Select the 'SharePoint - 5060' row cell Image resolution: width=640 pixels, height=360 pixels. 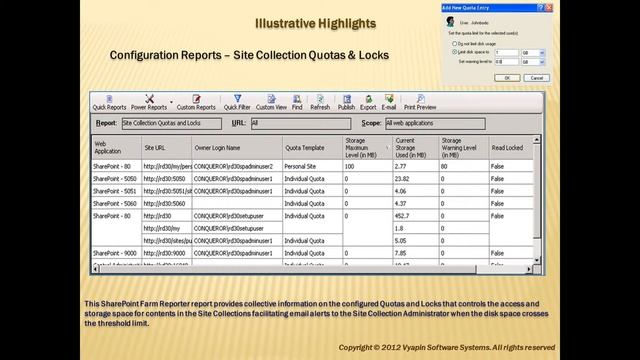point(117,203)
